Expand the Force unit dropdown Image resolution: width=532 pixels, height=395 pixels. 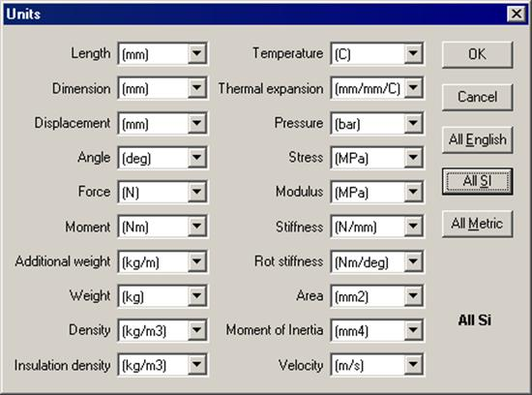(x=196, y=192)
